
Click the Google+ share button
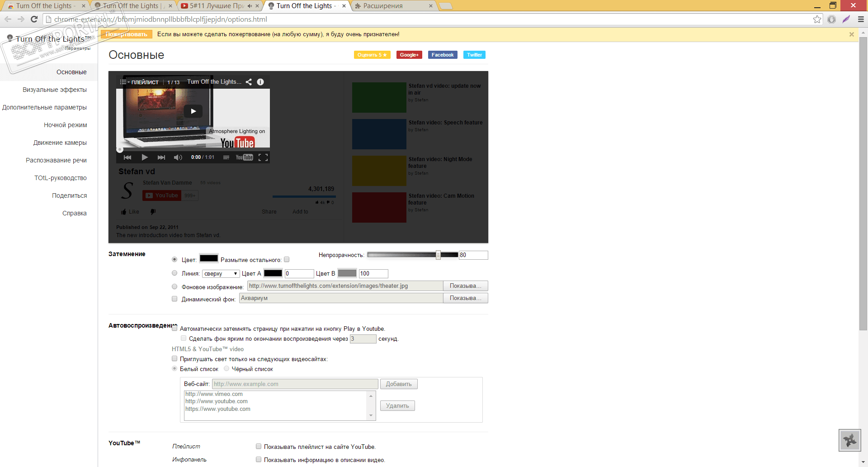click(409, 55)
